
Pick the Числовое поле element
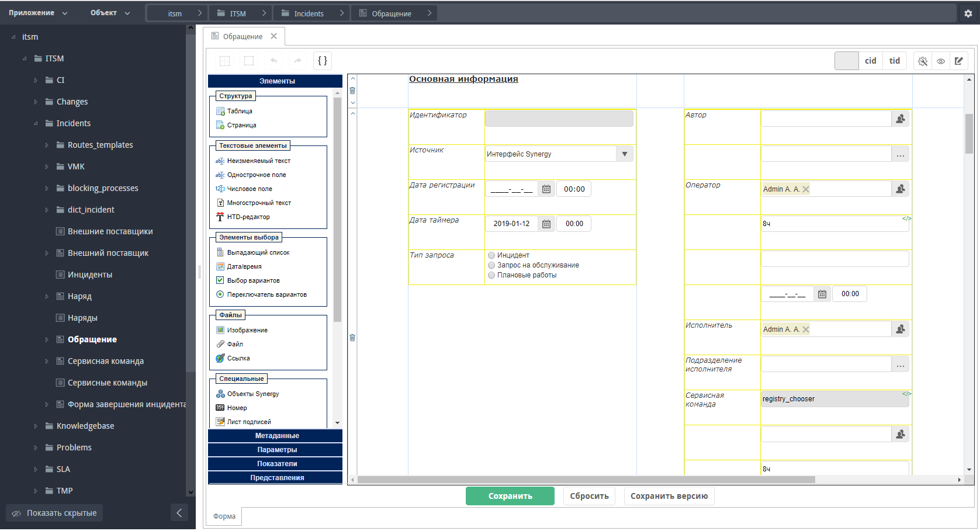(x=244, y=189)
